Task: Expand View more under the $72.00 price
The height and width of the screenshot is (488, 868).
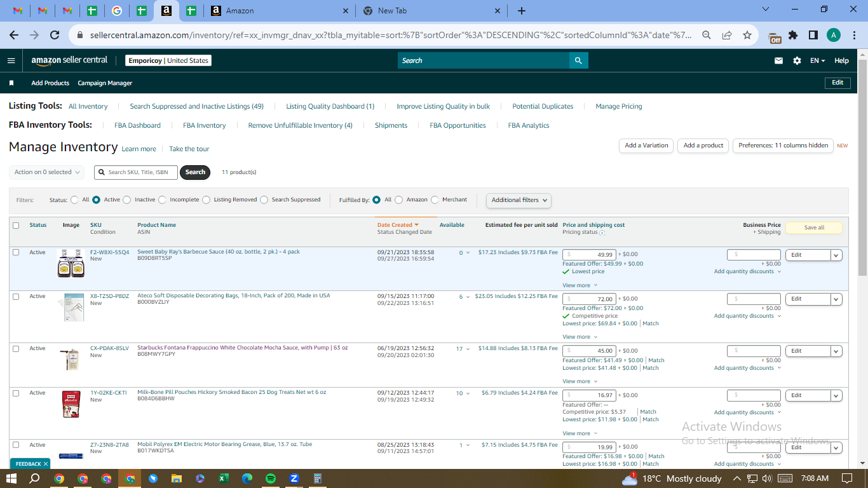Action: [580, 337]
